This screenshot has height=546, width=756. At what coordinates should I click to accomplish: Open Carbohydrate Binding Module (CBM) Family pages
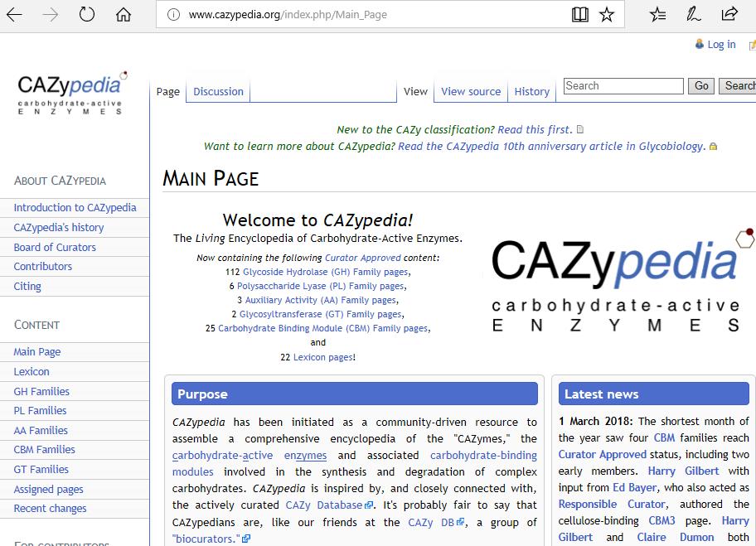click(x=323, y=328)
